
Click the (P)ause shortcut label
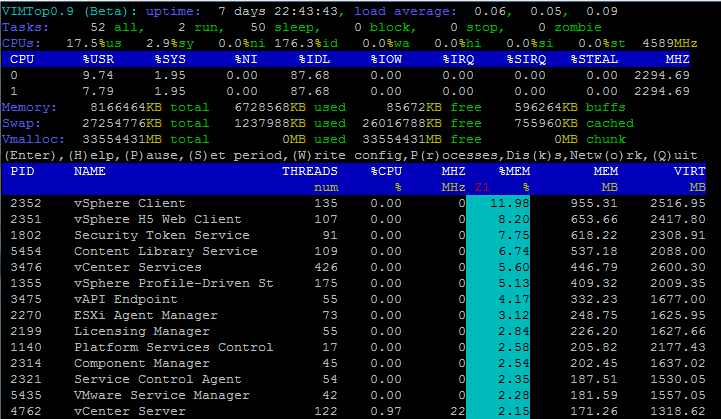point(153,155)
